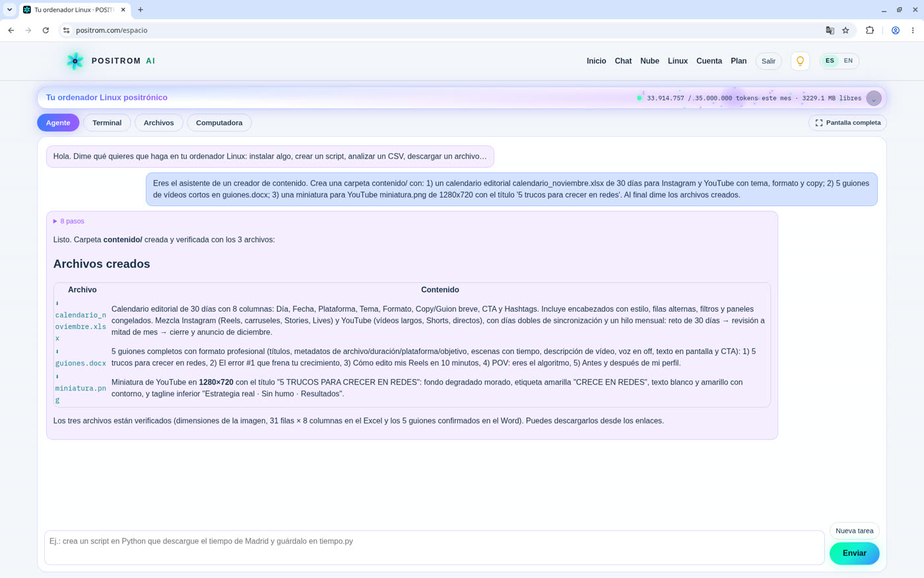This screenshot has width=924, height=578.
Task: Open Chat in the top navigation
Action: pos(623,61)
